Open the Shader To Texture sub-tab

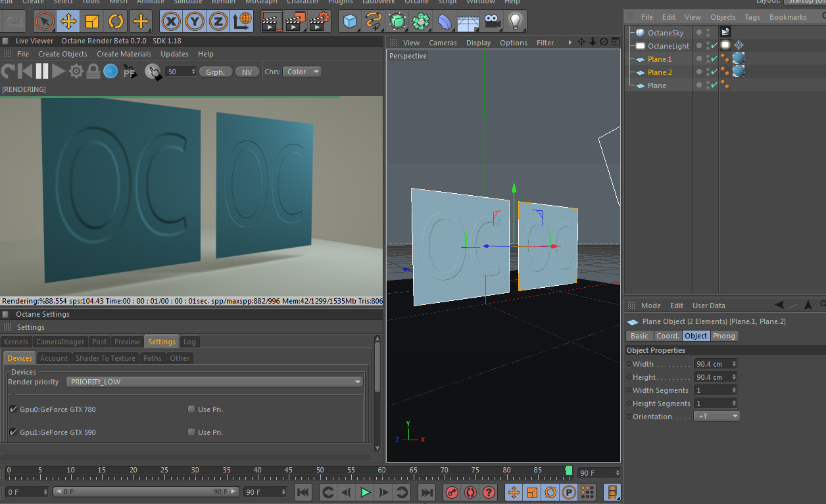pyautogui.click(x=105, y=358)
